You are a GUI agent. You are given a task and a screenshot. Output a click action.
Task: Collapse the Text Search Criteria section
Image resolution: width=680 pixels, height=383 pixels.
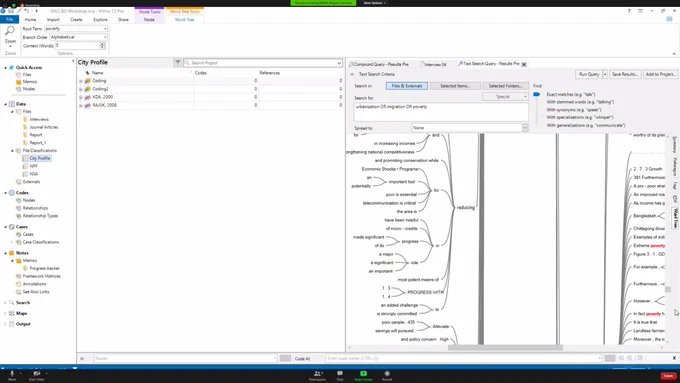point(352,75)
